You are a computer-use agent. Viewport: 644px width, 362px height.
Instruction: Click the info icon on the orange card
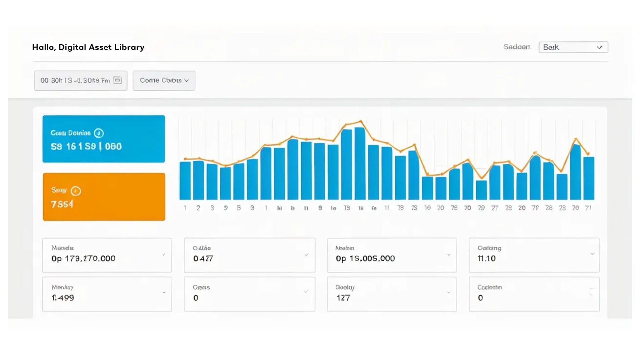pos(76,191)
